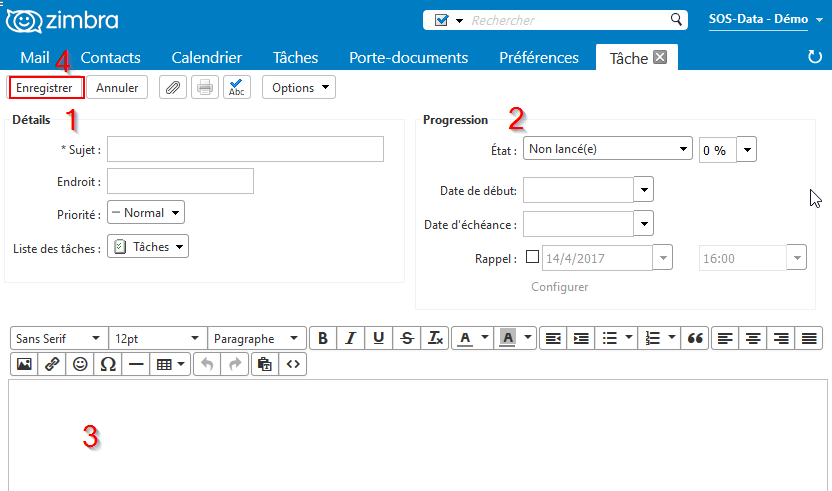Toggle bold text formatting
The width and height of the screenshot is (832, 491).
tap(323, 338)
